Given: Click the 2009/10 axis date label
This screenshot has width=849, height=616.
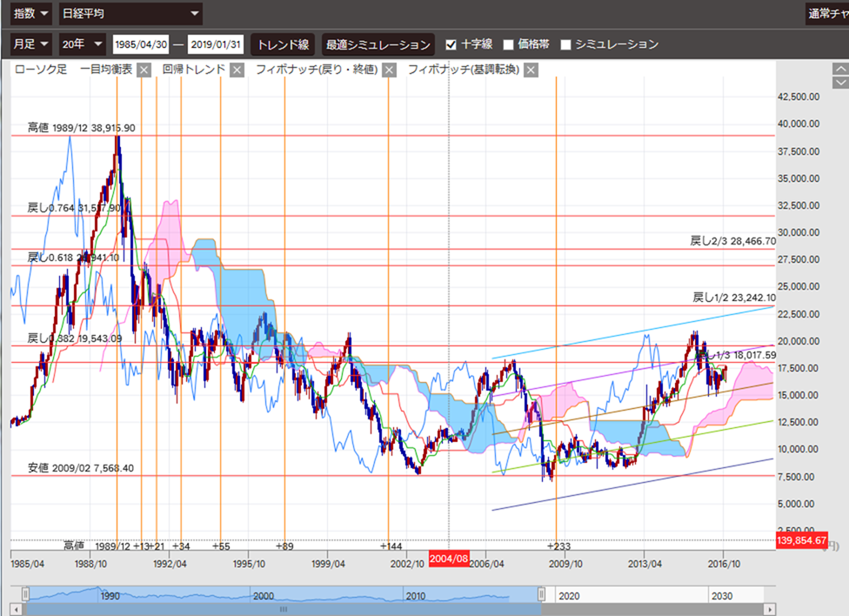Looking at the screenshot, I should (565, 564).
